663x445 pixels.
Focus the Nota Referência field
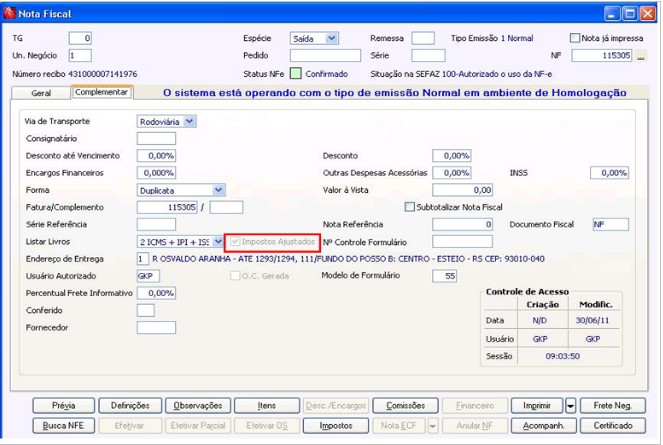(x=463, y=224)
